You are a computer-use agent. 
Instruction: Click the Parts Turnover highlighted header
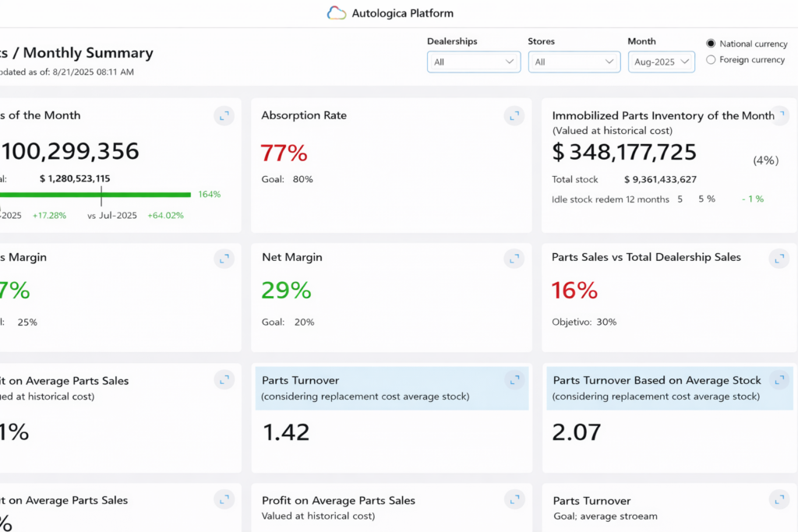coord(392,388)
